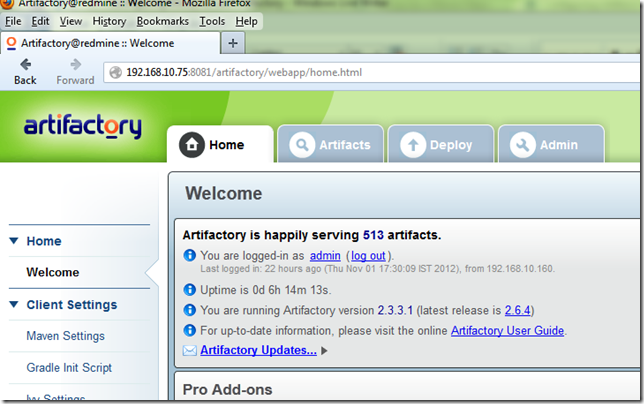This screenshot has height=404, width=644.
Task: Open the File menu
Action: click(x=13, y=21)
